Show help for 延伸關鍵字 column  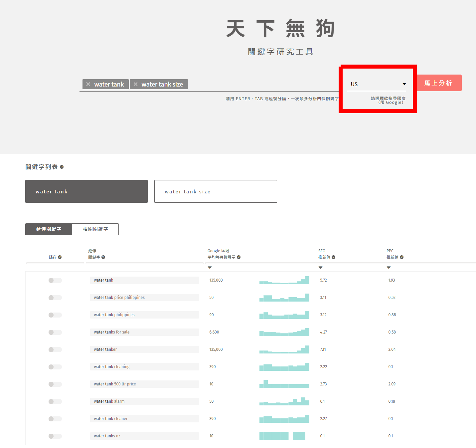click(x=103, y=257)
